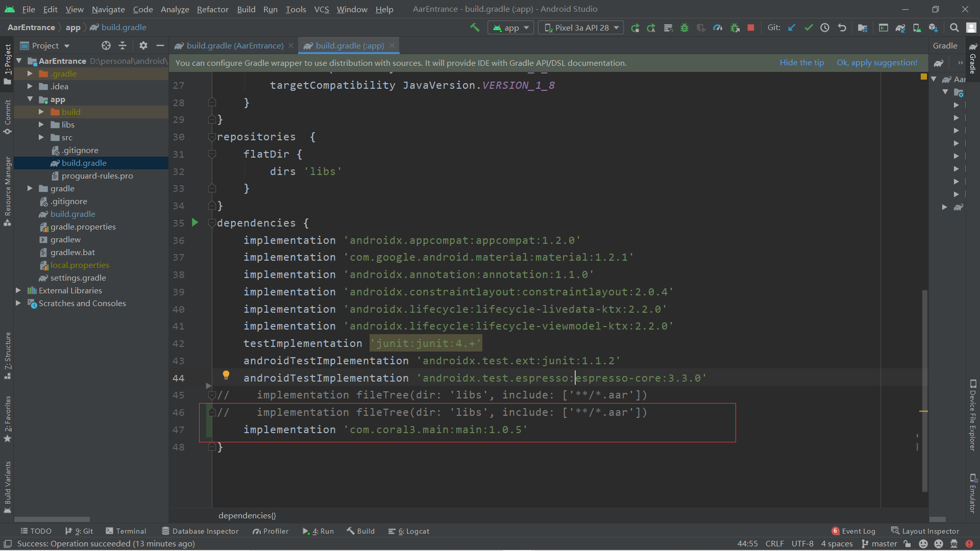The height and width of the screenshot is (551, 980).
Task: Click the red Stop button
Action: click(751, 28)
